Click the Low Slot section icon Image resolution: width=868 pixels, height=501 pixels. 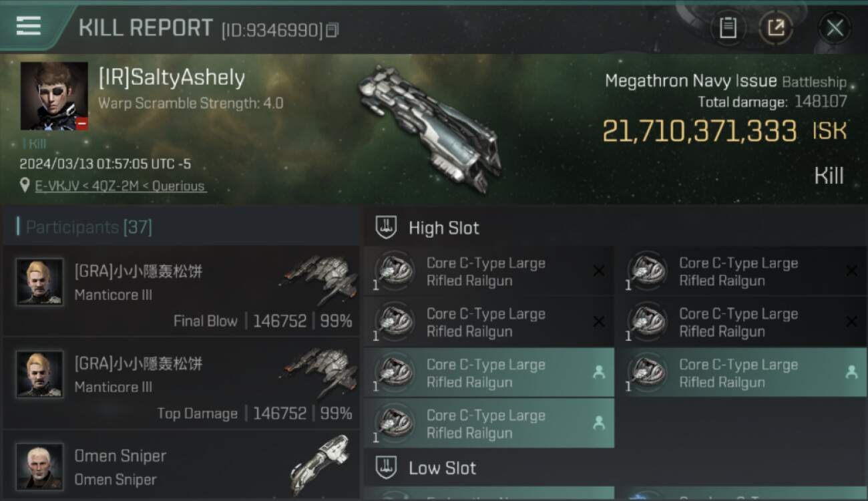tap(386, 467)
